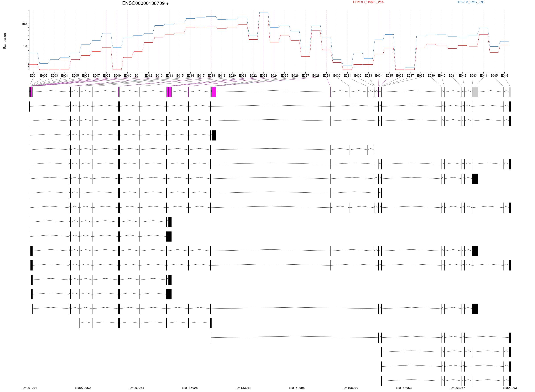Select exon label E021
Image resolution: width=535 pixels, height=392 pixels.
pyautogui.click(x=243, y=76)
